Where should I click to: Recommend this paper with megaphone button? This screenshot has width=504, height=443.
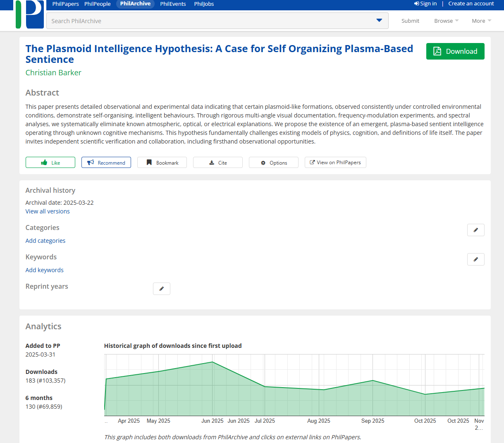(x=106, y=163)
